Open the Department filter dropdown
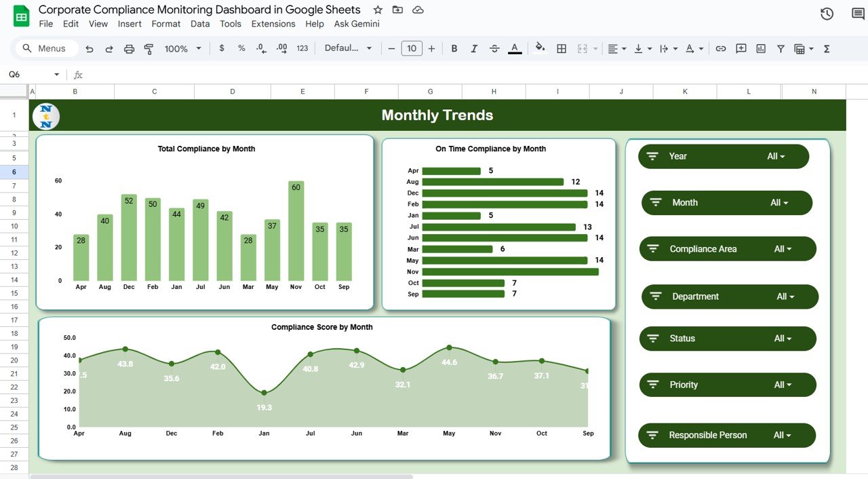868x479 pixels. (785, 296)
